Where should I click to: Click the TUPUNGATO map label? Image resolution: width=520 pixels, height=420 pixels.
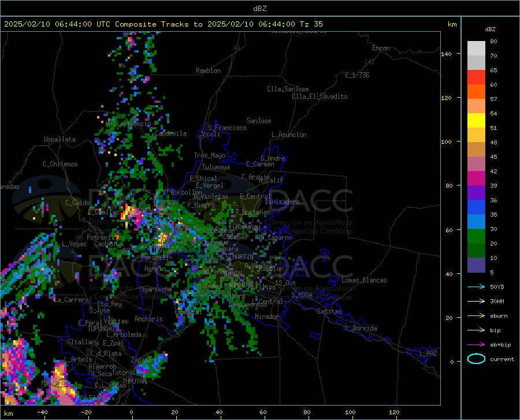coord(103,329)
